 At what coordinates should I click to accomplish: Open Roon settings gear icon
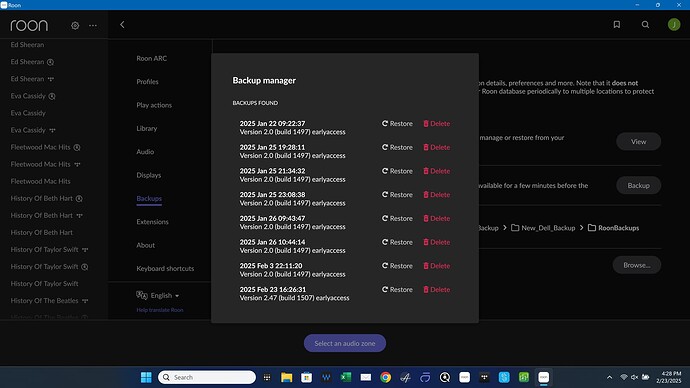(75, 26)
